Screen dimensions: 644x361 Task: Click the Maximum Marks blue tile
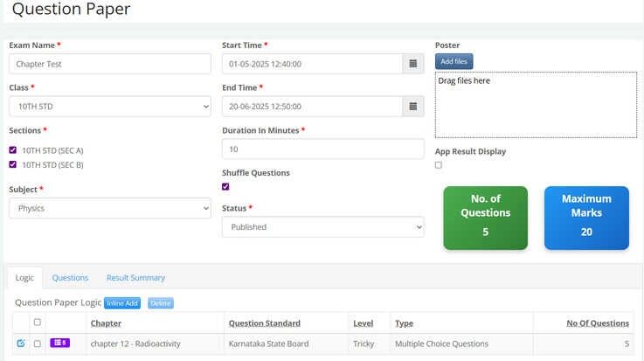click(x=586, y=218)
